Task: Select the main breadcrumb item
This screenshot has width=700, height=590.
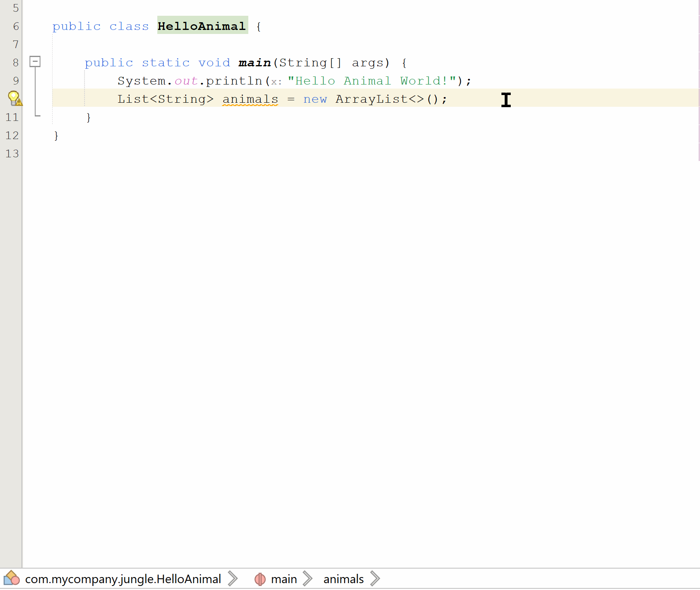Action: (x=284, y=579)
